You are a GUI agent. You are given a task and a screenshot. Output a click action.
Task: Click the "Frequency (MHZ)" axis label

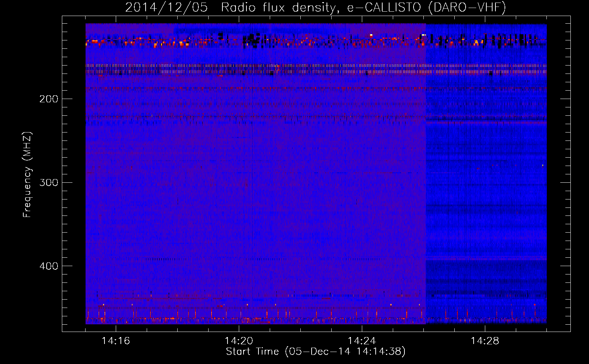coord(27,175)
